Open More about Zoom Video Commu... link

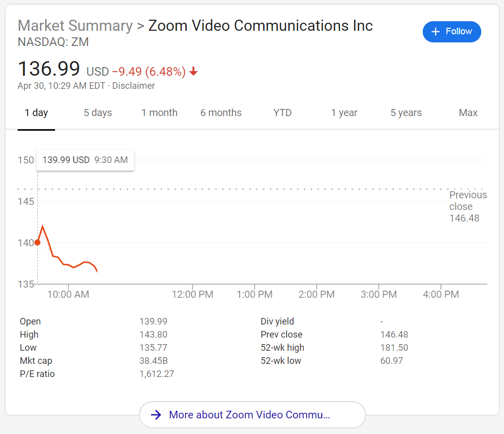(x=253, y=415)
